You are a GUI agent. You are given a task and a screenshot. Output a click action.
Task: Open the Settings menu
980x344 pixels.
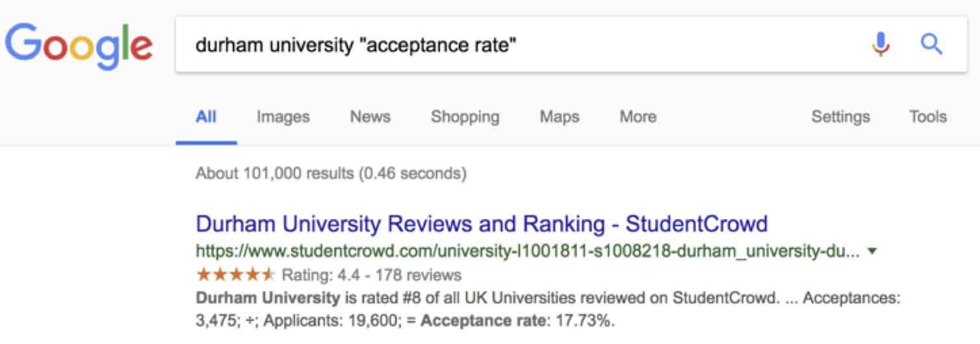pos(840,117)
